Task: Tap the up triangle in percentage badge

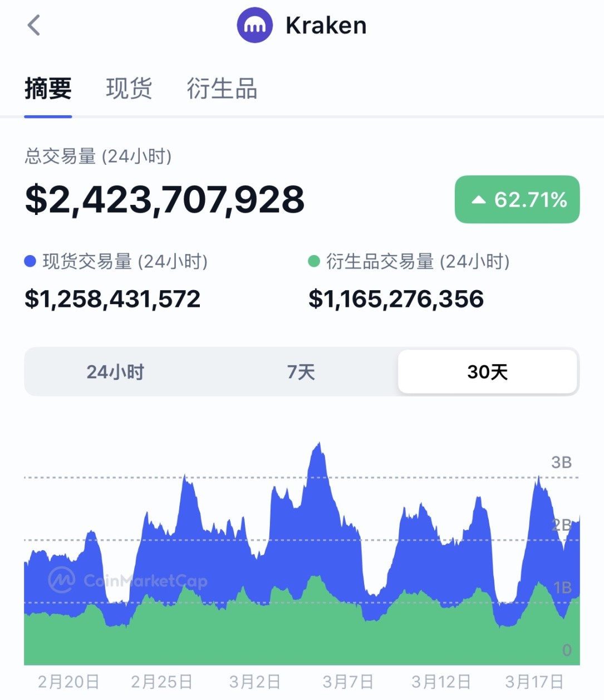Action: click(479, 200)
